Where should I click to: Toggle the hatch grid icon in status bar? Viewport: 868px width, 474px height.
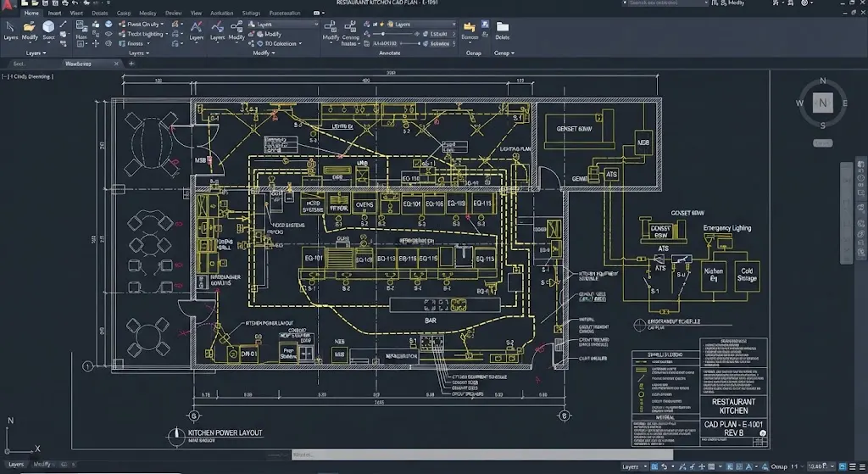[739, 467]
